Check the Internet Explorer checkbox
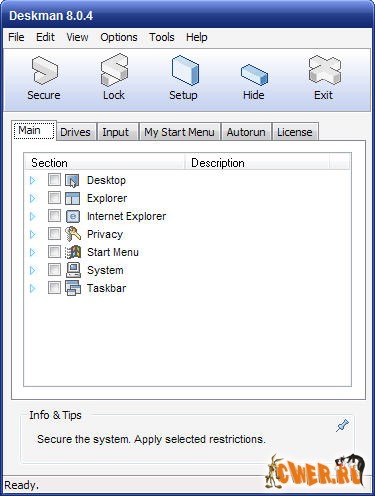This screenshot has width=375, height=496. (54, 216)
